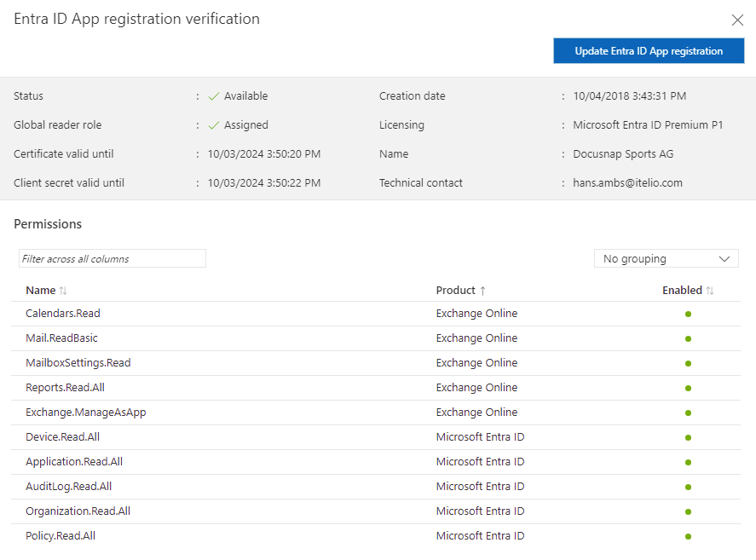Toggle Enabled status for Reports.Read.All permission
This screenshot has width=756, height=560.
(x=688, y=387)
